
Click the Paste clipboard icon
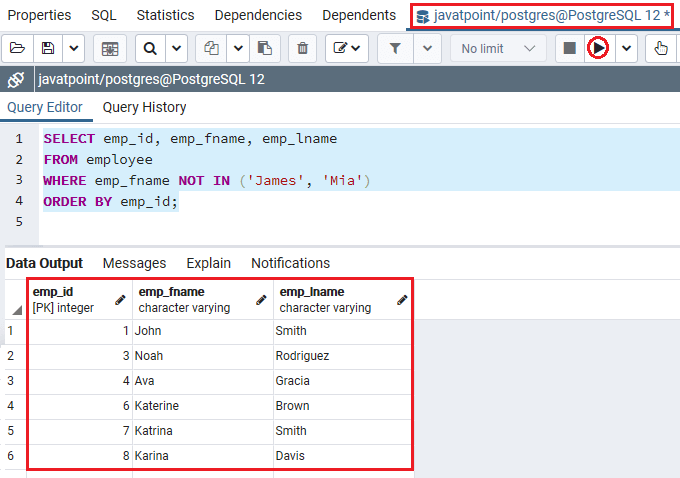[265, 48]
